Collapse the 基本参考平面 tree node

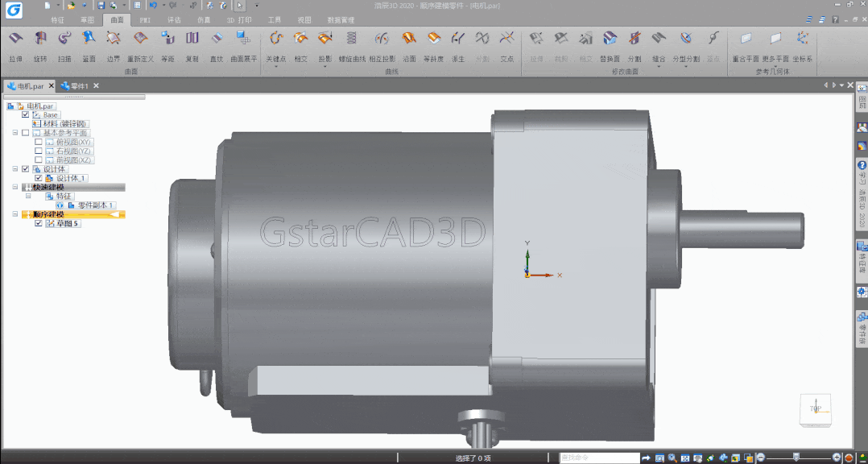(x=15, y=133)
